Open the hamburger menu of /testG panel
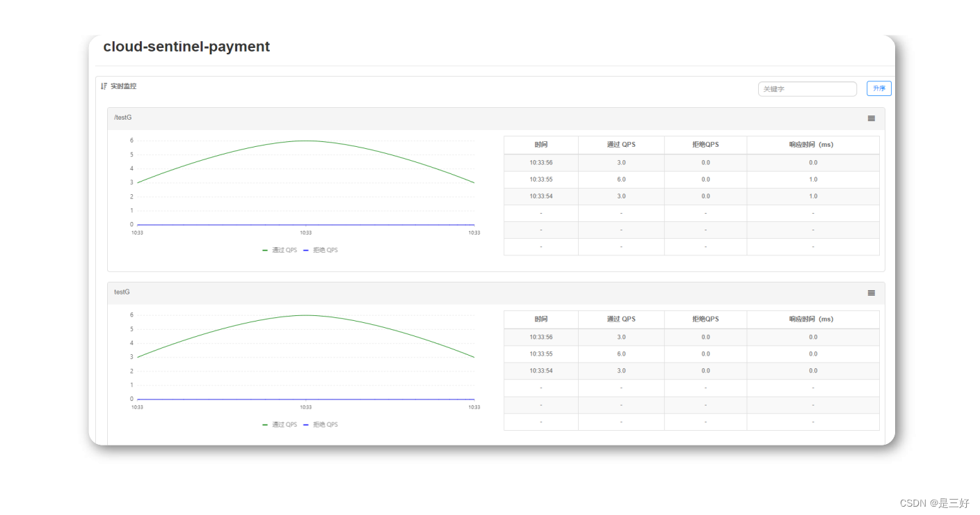 (871, 118)
